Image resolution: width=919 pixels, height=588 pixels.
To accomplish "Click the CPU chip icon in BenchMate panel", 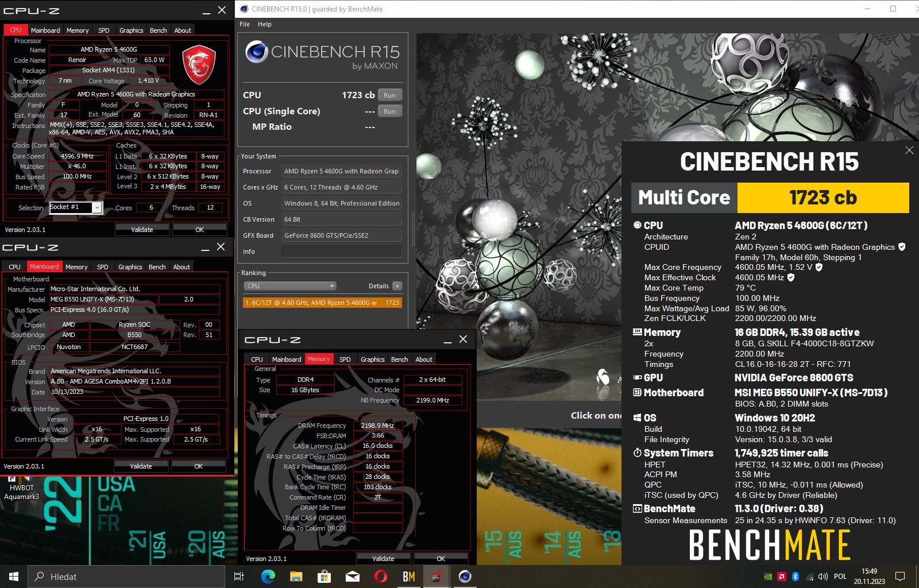I will (637, 225).
